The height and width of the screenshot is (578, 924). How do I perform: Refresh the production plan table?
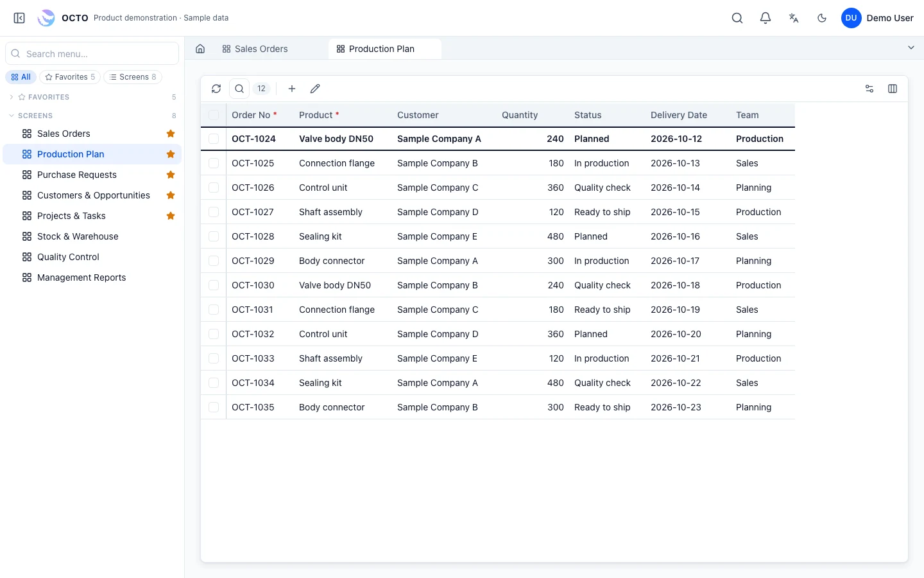216,89
